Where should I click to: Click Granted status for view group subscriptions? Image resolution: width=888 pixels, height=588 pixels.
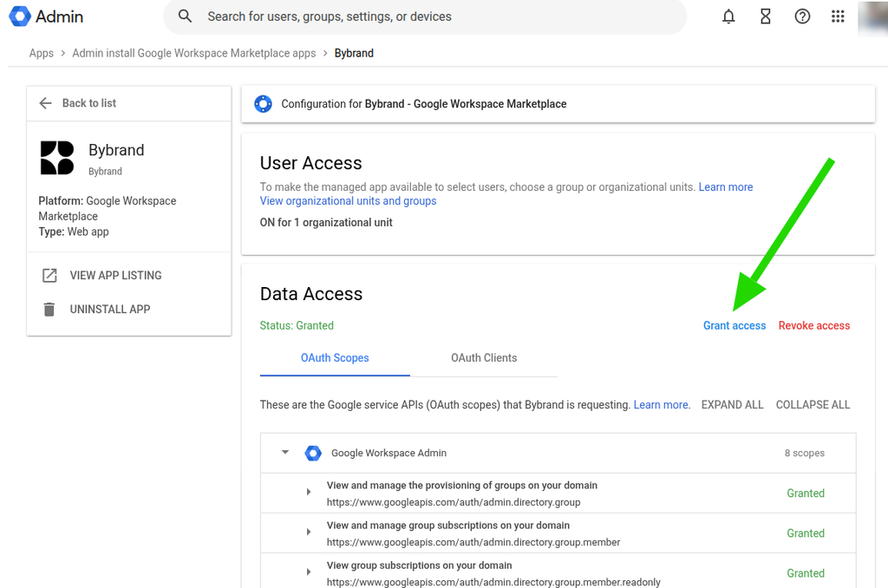(x=806, y=574)
